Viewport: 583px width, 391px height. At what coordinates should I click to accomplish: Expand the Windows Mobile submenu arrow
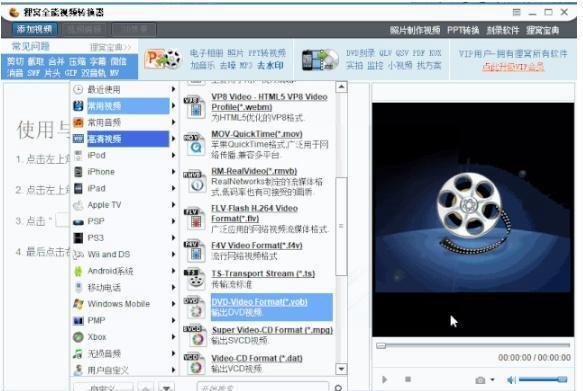(173, 304)
